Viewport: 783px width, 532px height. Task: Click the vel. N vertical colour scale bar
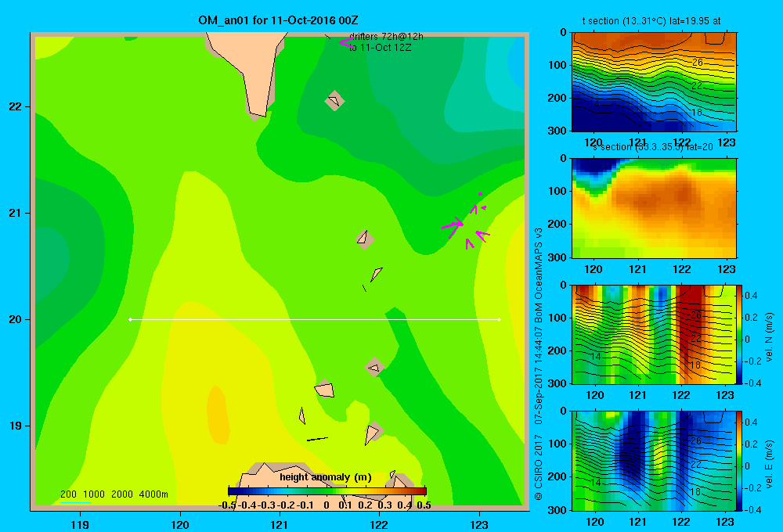point(740,334)
